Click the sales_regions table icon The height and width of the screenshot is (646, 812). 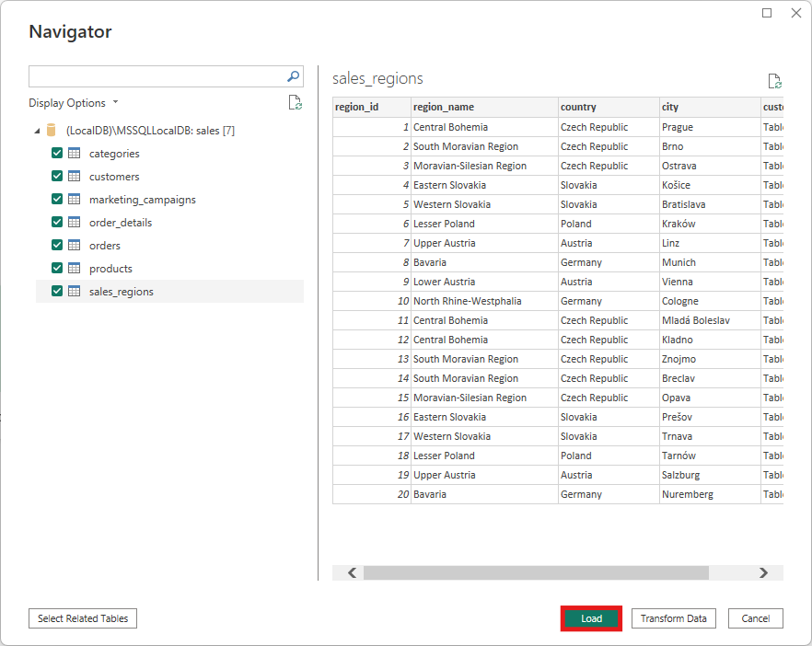click(75, 291)
